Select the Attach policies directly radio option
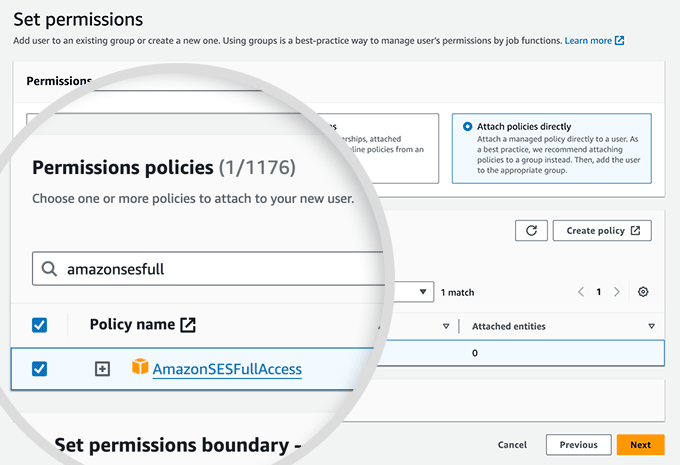The width and height of the screenshot is (680, 465). point(467,127)
